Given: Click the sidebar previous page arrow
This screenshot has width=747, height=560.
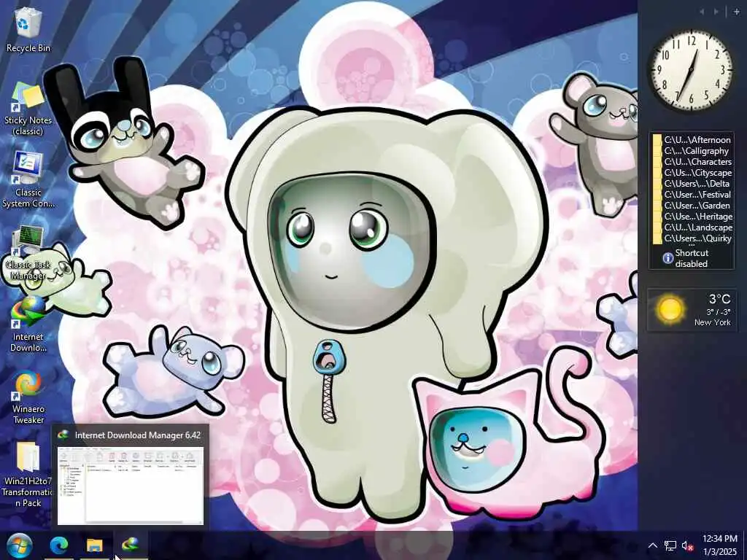Looking at the screenshot, I should pos(702,12).
